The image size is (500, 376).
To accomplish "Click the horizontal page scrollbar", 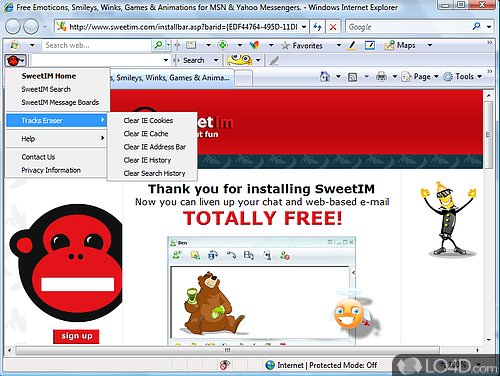I will coord(227,350).
